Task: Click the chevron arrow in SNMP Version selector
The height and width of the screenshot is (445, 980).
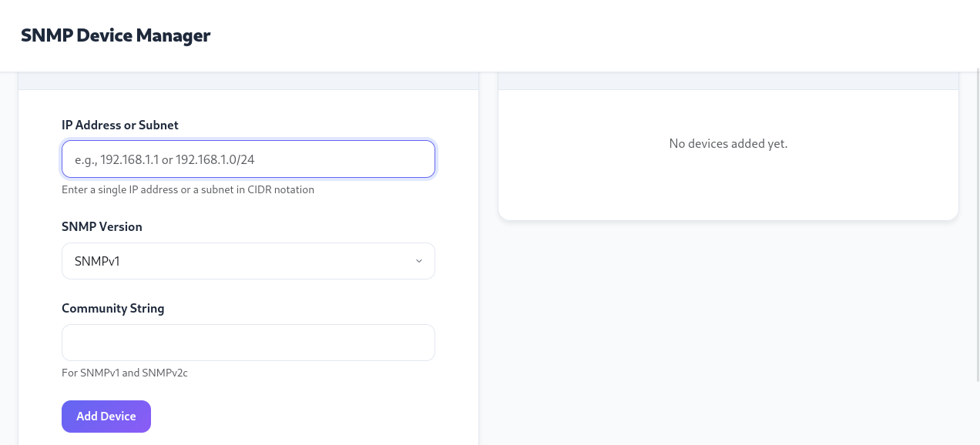Action: click(419, 261)
